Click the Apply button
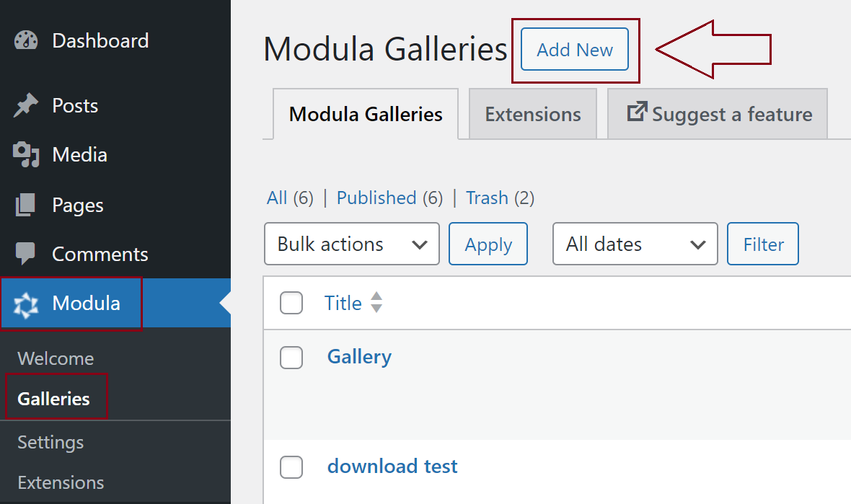Screen dimensions: 851x504 tap(488, 244)
